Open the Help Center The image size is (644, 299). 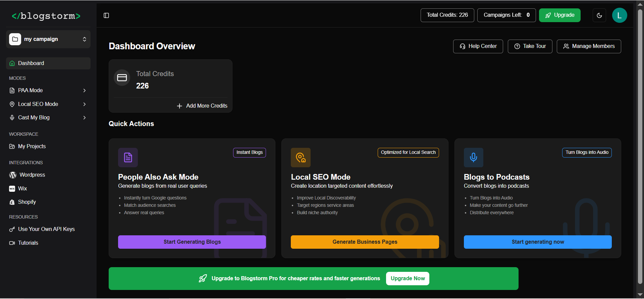tap(478, 46)
